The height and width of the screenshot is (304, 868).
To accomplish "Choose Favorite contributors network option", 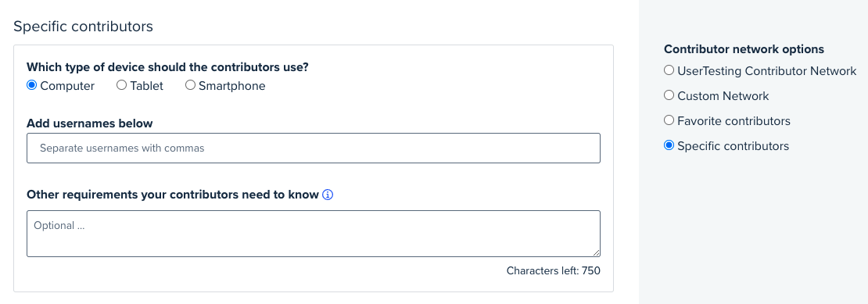I will (x=669, y=120).
